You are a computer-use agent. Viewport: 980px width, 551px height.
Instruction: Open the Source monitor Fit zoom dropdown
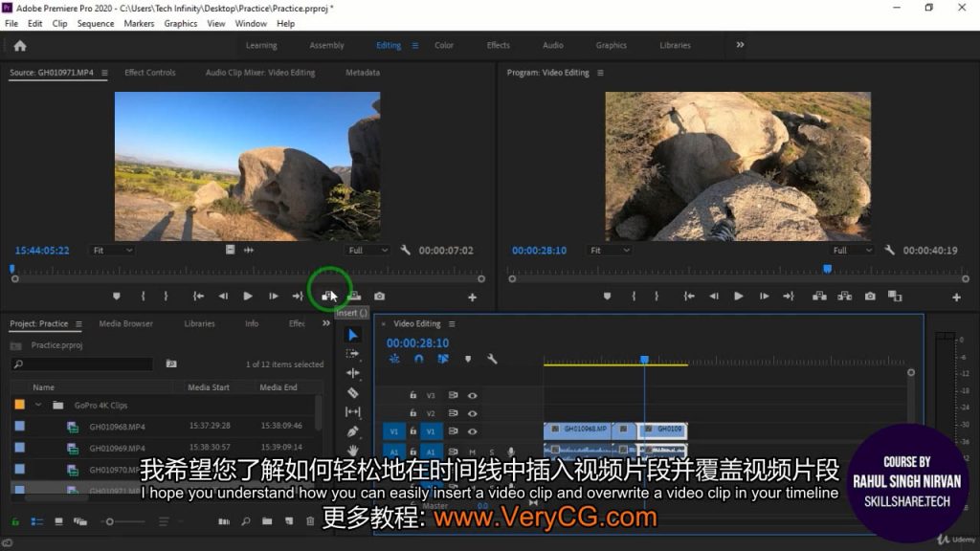(x=113, y=251)
